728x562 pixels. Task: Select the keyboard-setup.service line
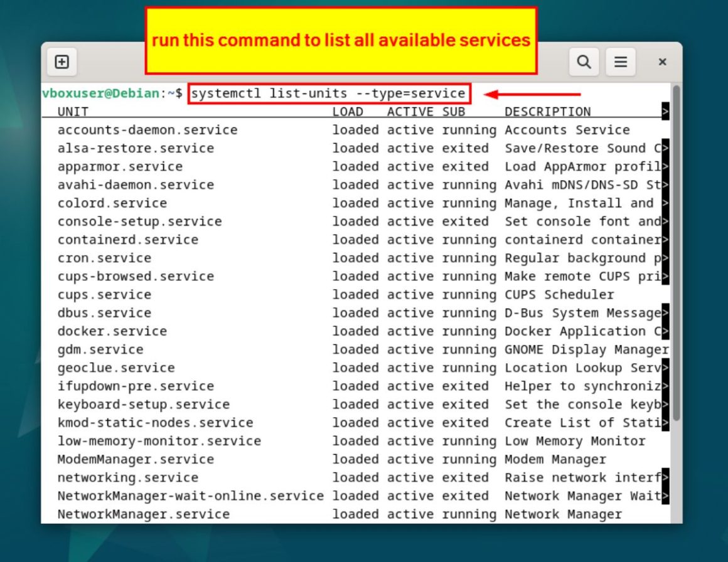[x=142, y=404]
